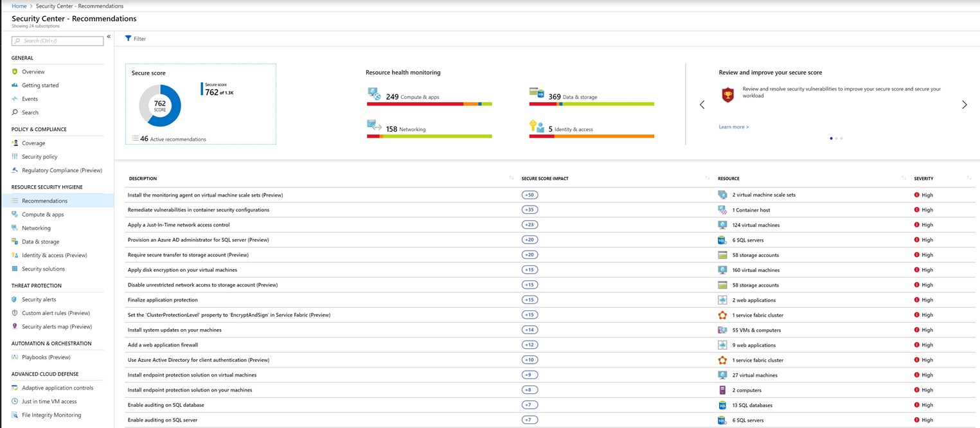Click the Just in time VM access clock icon
The width and height of the screenshot is (980, 428).
(x=15, y=401)
